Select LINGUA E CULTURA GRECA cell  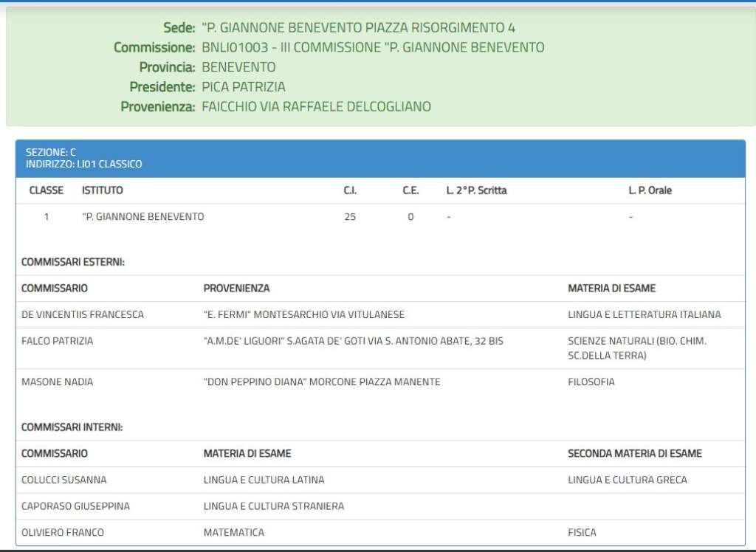[628, 480]
